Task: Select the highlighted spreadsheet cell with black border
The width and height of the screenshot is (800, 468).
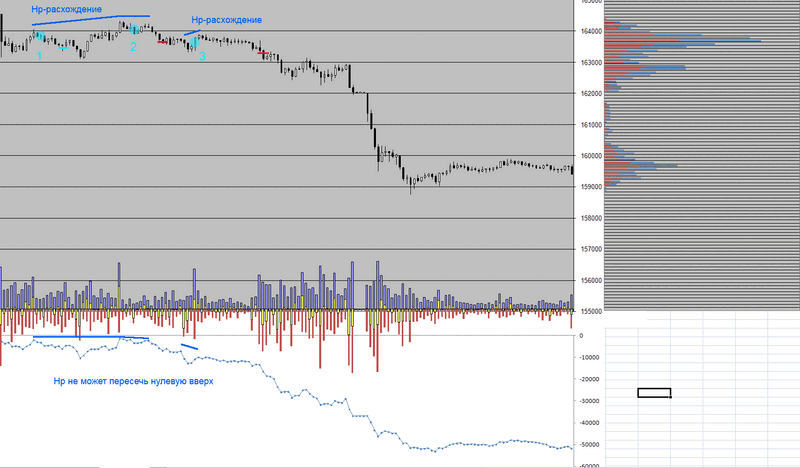Action: click(654, 393)
